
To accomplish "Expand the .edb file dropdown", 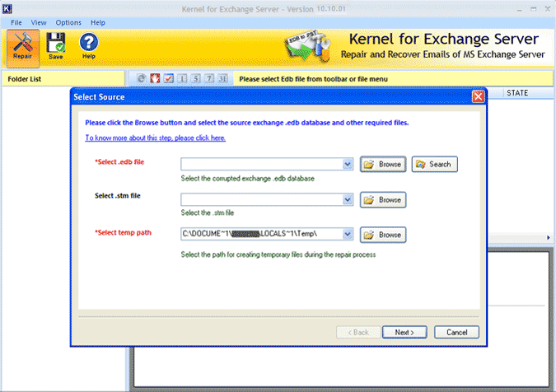I will (348, 164).
